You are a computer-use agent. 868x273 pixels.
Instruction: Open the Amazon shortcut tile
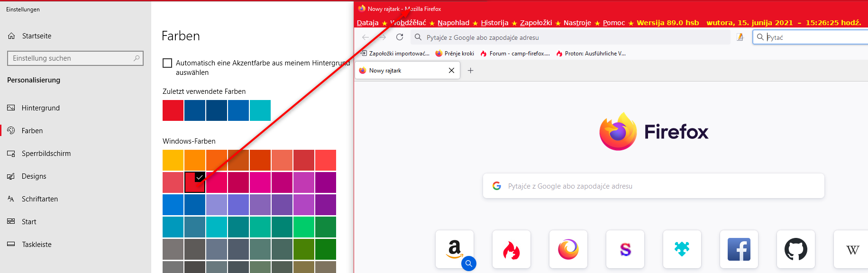tap(455, 249)
